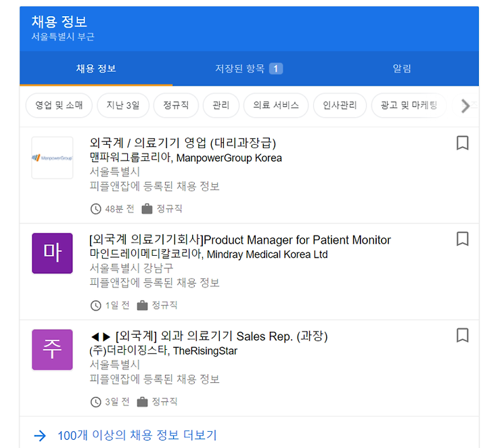Bookmark the ManpowerGroup Korea job listing
The height and width of the screenshot is (448, 487).
point(462,143)
